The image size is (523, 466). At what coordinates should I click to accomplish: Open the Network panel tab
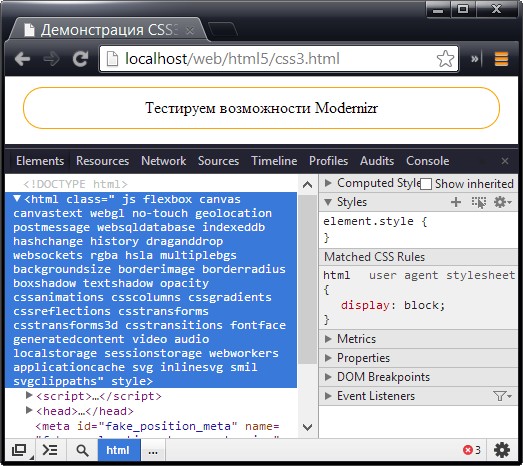pyautogui.click(x=163, y=161)
